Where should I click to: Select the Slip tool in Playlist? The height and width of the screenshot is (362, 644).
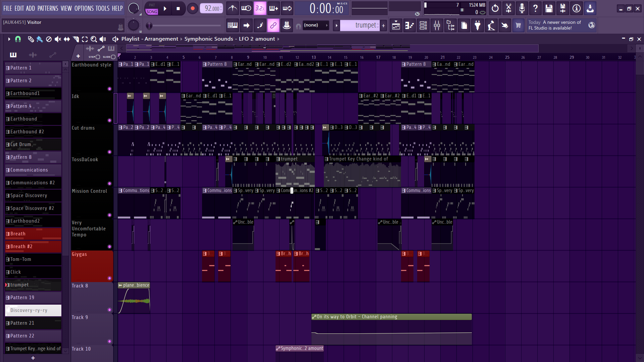(x=67, y=39)
